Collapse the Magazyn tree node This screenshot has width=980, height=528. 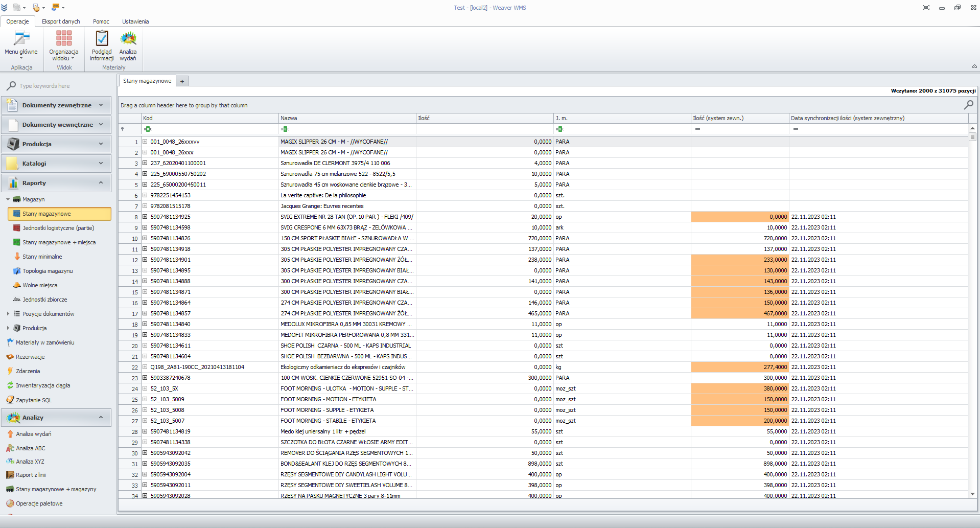click(8, 199)
